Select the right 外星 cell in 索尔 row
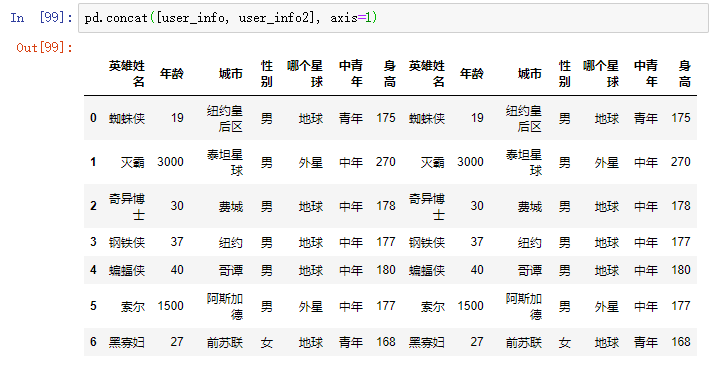Viewport: 722px width, 365px height. [607, 306]
